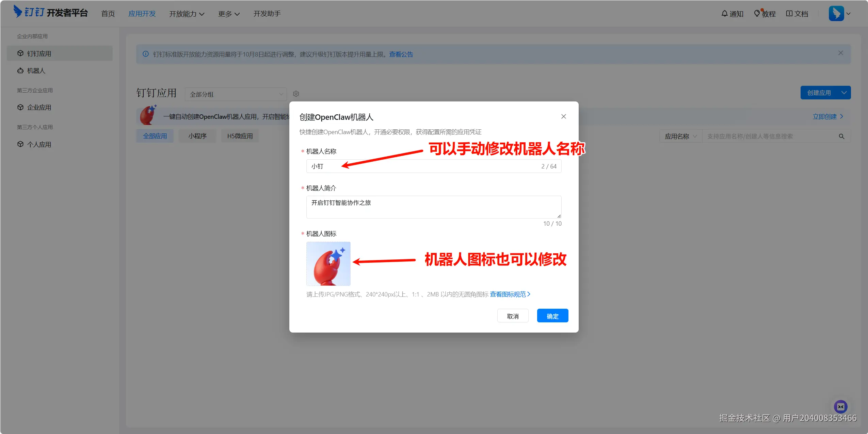Select 钉钉应用 in the sidebar

click(x=60, y=53)
